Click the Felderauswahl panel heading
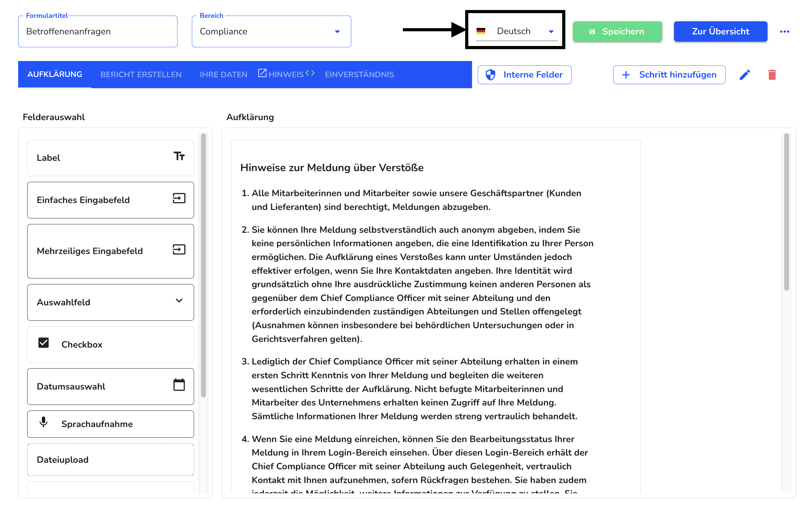This screenshot has width=812, height=510. point(54,117)
